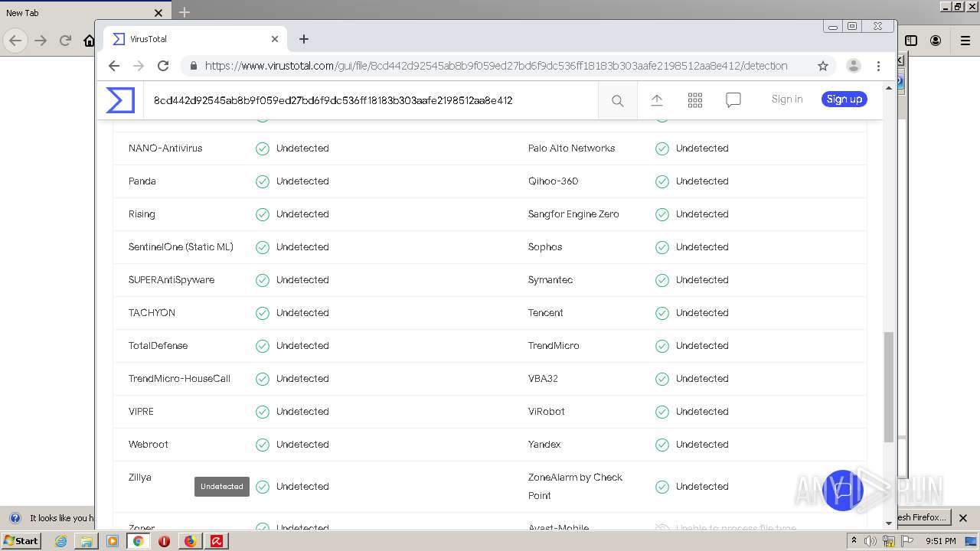Click the TACHYON engine name
Screen dimensions: 980x551
[x=152, y=313]
